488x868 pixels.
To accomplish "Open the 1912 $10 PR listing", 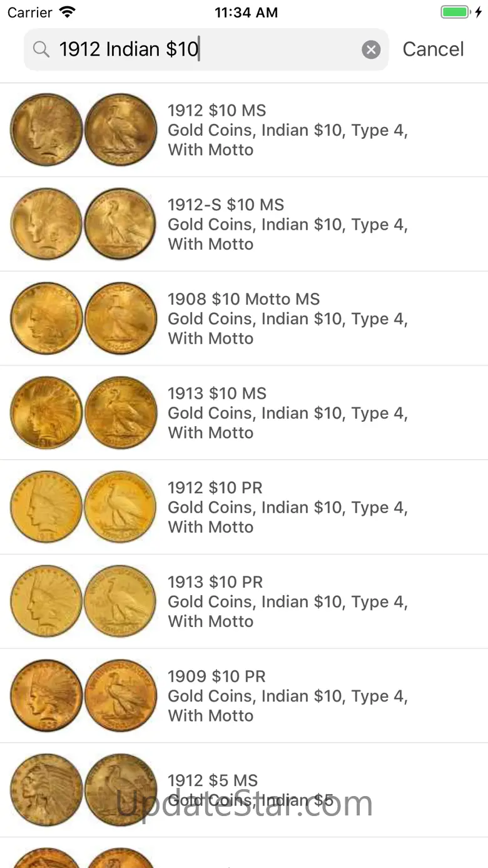I will [288, 508].
